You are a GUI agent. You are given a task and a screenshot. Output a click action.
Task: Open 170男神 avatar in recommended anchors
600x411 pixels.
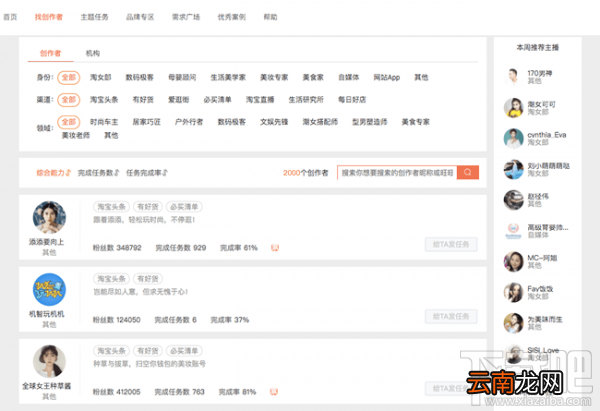coord(513,77)
